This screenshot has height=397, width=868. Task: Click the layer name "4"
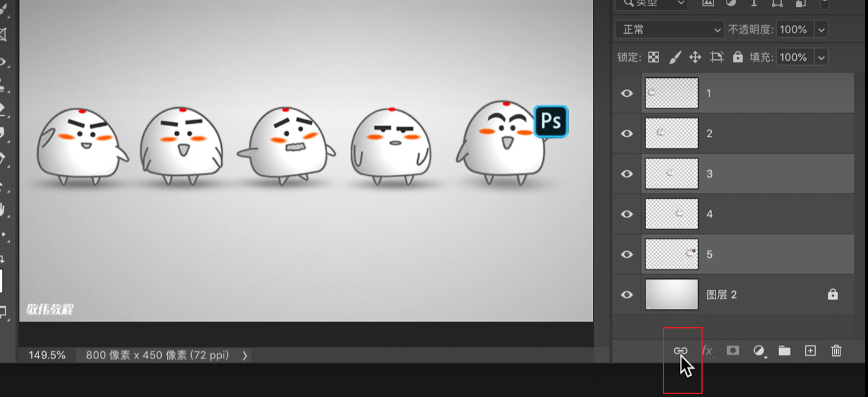point(709,214)
